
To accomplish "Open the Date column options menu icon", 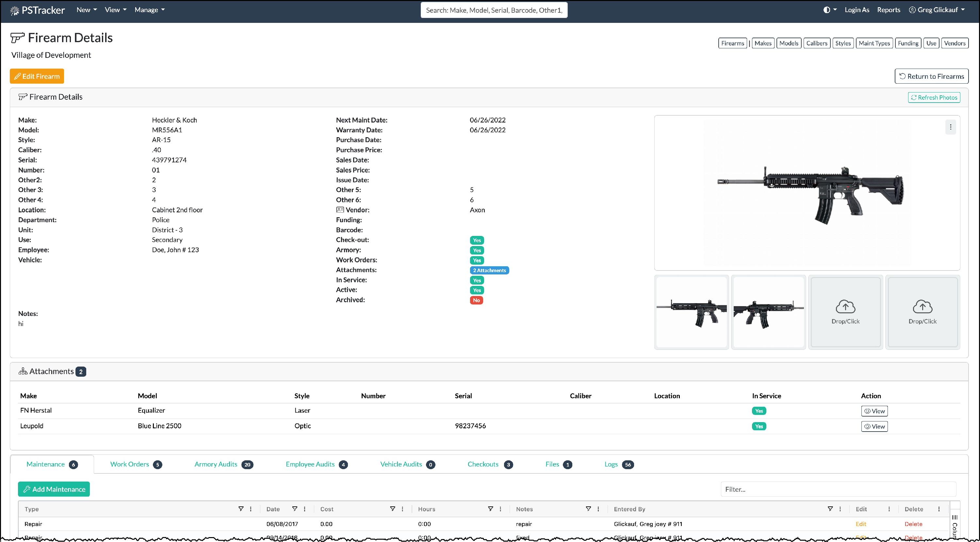I will click(x=305, y=509).
